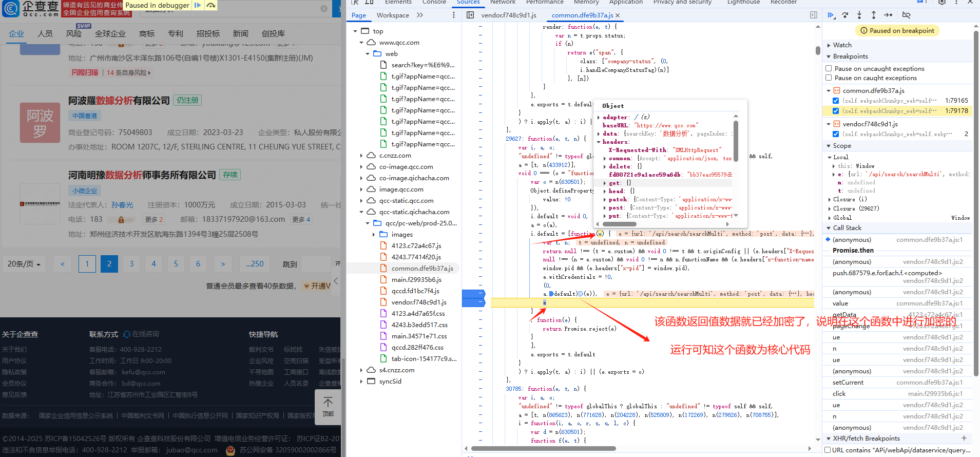Step into next function call
This screenshot has width=980, height=457.
(x=859, y=15)
